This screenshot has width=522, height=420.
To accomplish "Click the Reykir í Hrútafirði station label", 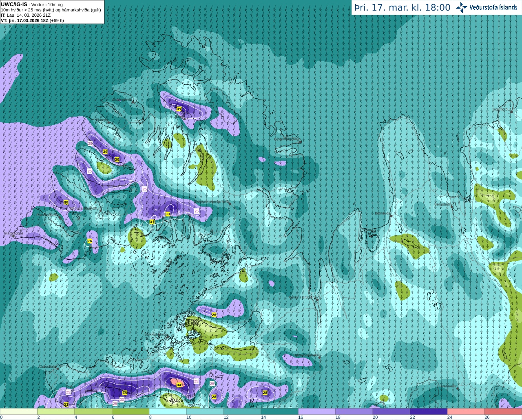I will 302,297.
